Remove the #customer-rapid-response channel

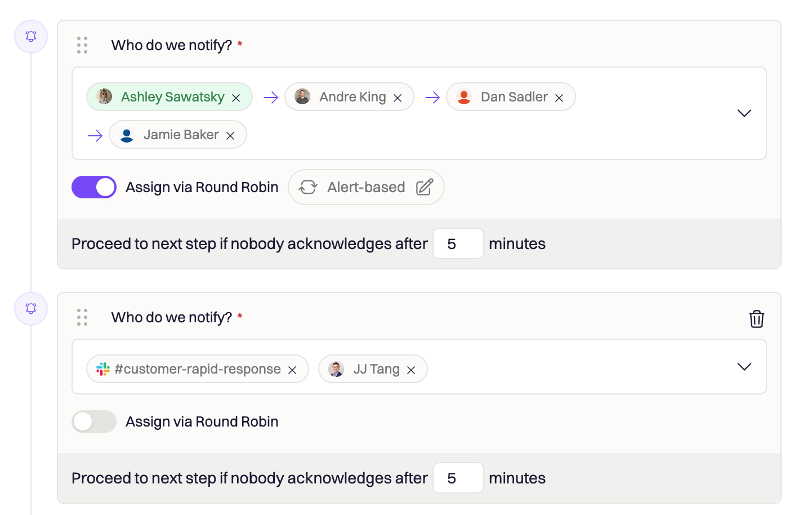click(x=292, y=370)
